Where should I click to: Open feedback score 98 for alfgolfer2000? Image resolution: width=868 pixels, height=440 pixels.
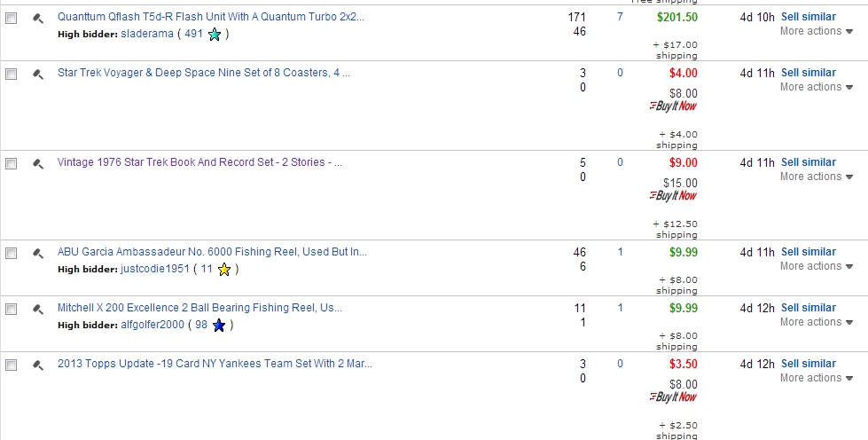[201, 325]
